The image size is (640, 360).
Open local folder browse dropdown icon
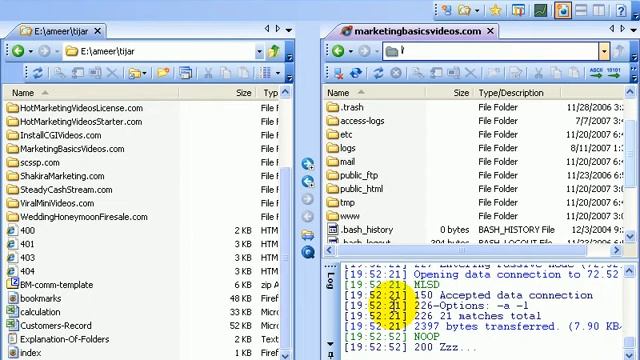point(137,73)
